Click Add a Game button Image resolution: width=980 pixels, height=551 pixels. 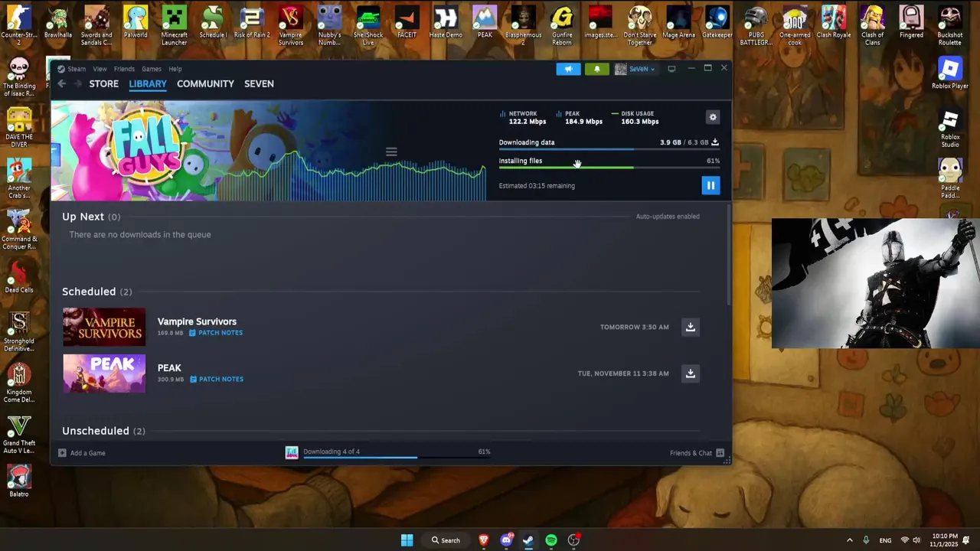83,453
